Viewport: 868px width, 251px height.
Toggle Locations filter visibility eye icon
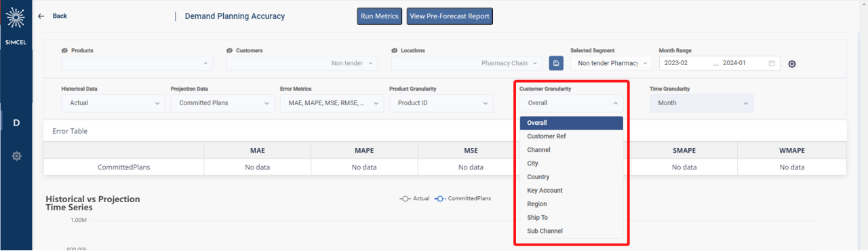click(x=395, y=51)
